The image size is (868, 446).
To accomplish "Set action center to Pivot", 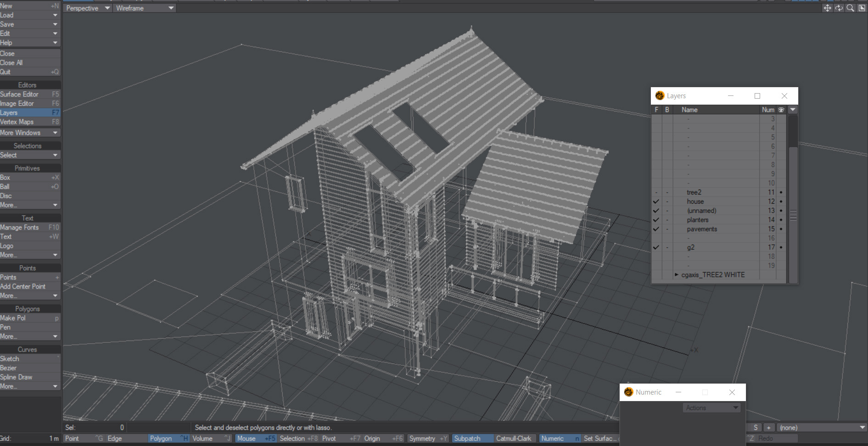I will click(x=341, y=438).
